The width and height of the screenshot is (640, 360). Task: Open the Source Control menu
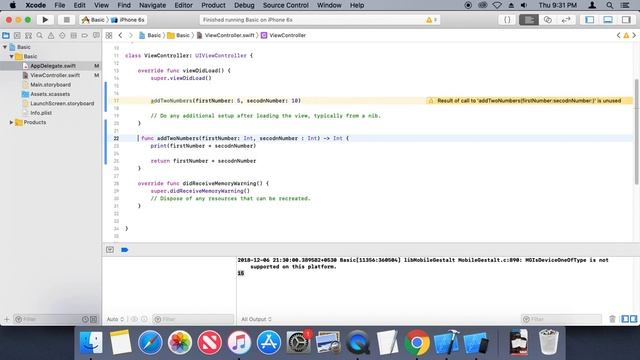(x=286, y=5)
